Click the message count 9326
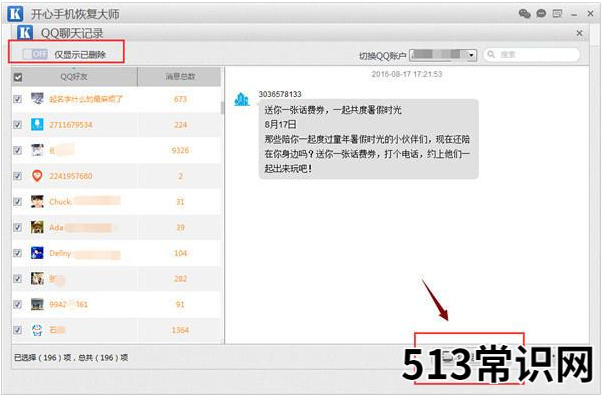The width and height of the screenshot is (603, 395). tap(180, 150)
